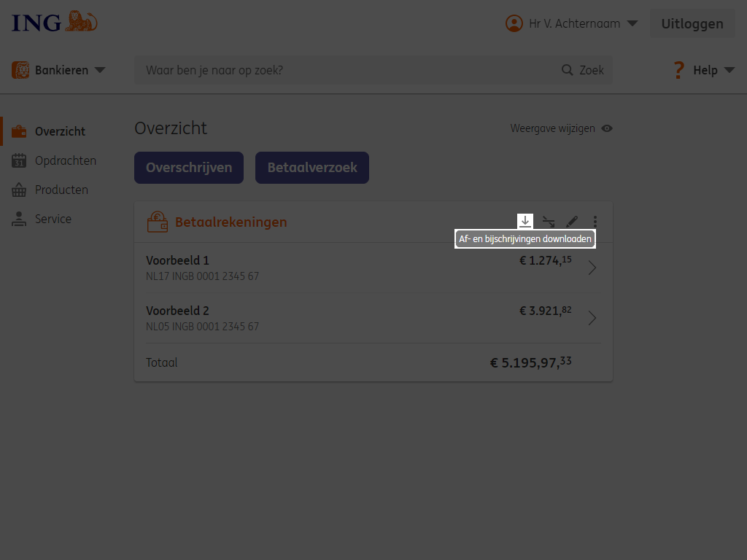747x560 pixels.
Task: Click the search field 'Waar ben je naar op zoek?'
Action: (348, 70)
